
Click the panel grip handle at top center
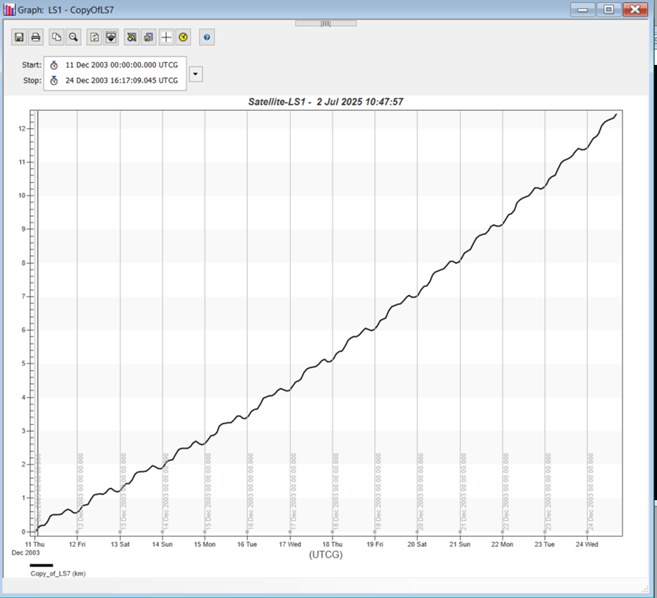(x=329, y=22)
